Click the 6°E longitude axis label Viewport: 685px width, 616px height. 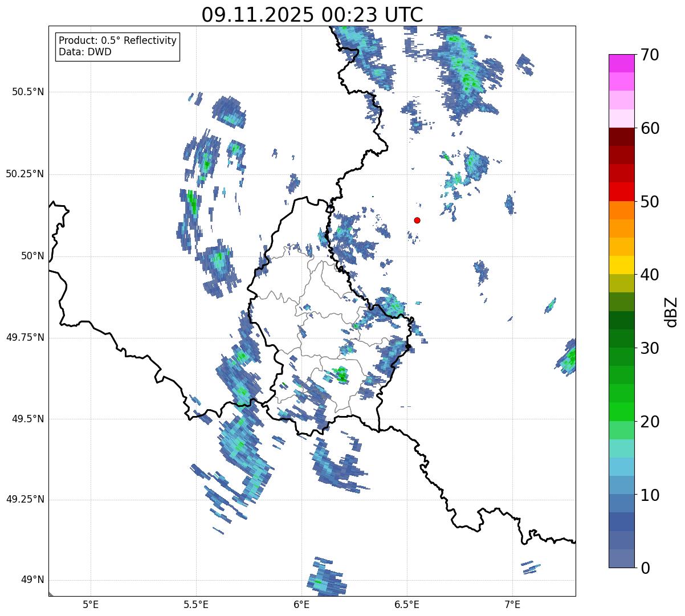(x=301, y=604)
